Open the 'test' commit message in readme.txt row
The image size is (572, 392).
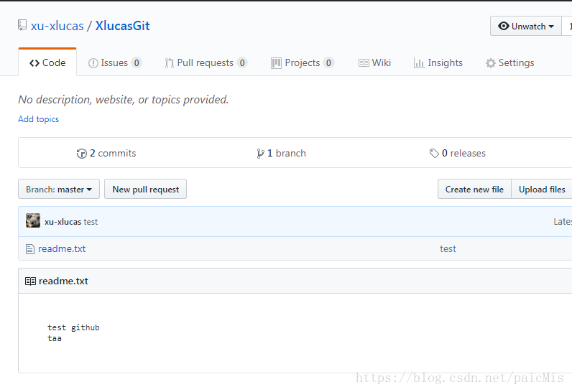pyautogui.click(x=448, y=248)
